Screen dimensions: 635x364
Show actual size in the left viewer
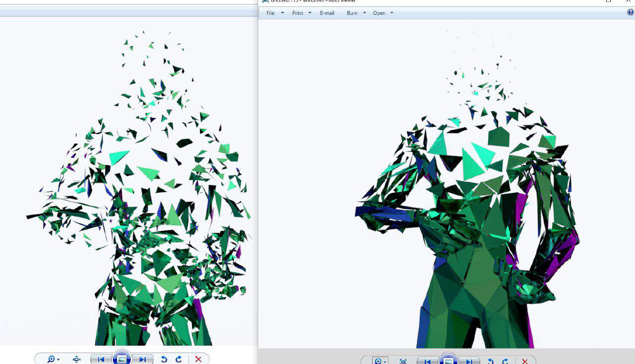[76, 359]
